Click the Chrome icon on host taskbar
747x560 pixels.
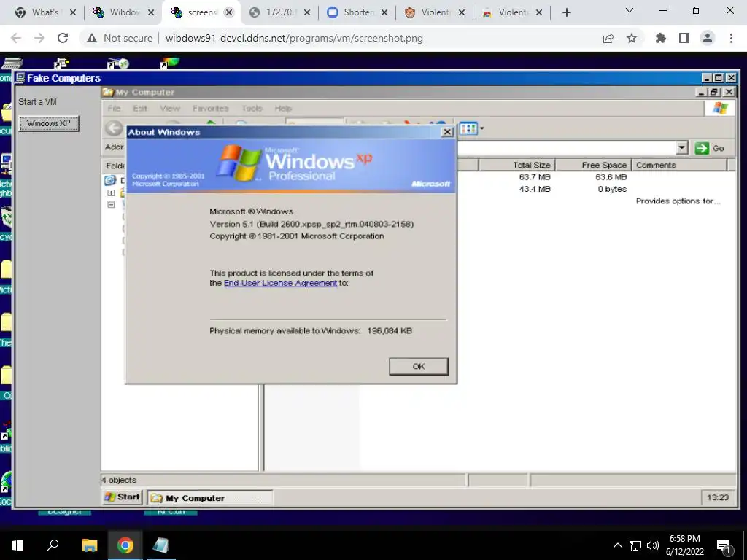pos(125,545)
